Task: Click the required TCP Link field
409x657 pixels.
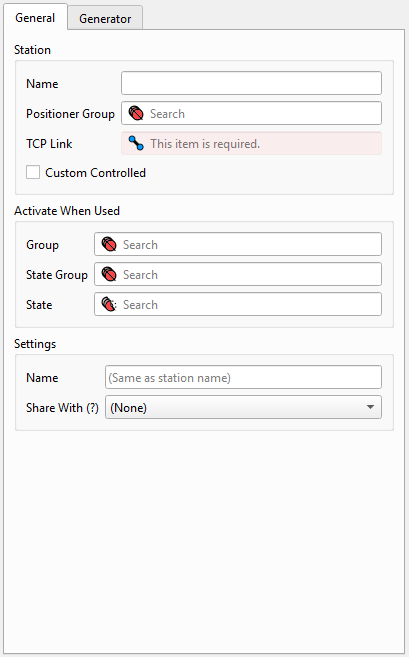Action: pyautogui.click(x=251, y=143)
